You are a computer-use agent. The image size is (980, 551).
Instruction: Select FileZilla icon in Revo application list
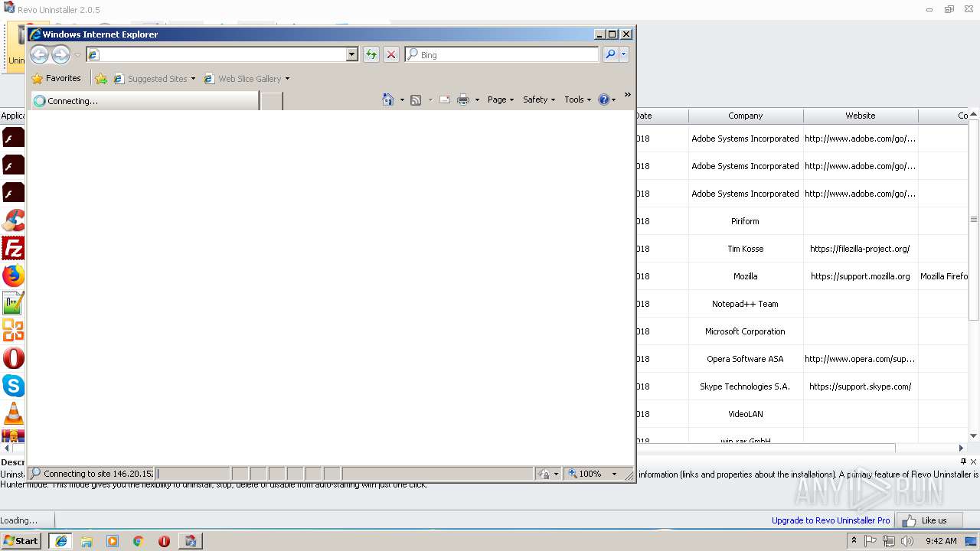pyautogui.click(x=13, y=248)
